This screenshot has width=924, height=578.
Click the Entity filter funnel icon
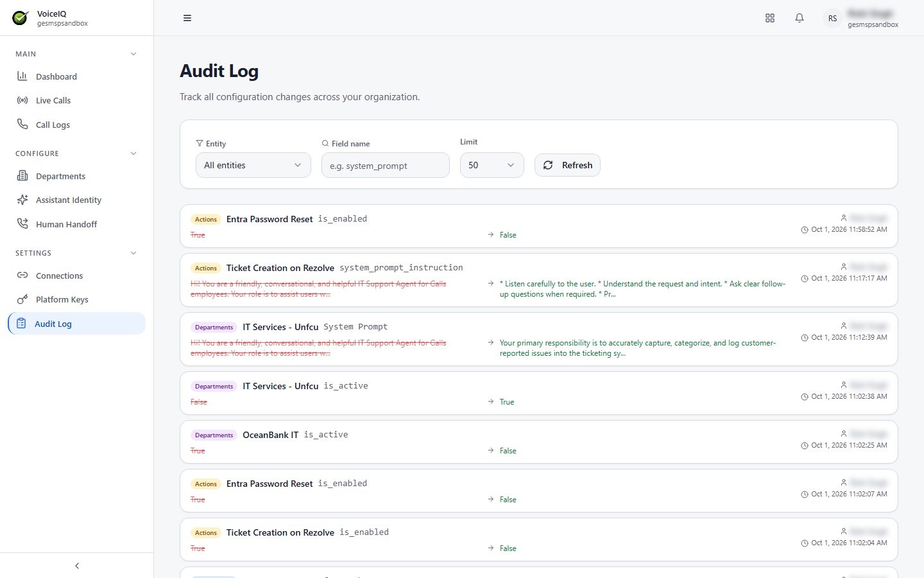(x=200, y=144)
